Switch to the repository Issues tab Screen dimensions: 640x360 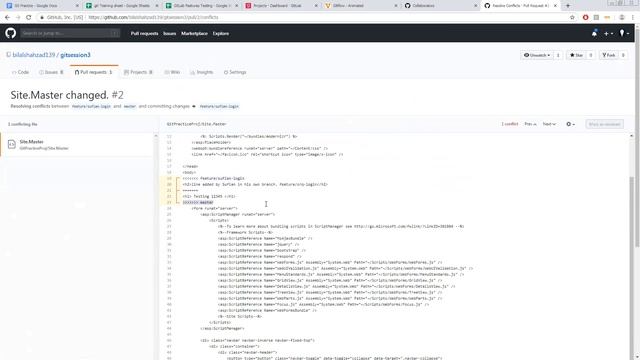pos(51,72)
